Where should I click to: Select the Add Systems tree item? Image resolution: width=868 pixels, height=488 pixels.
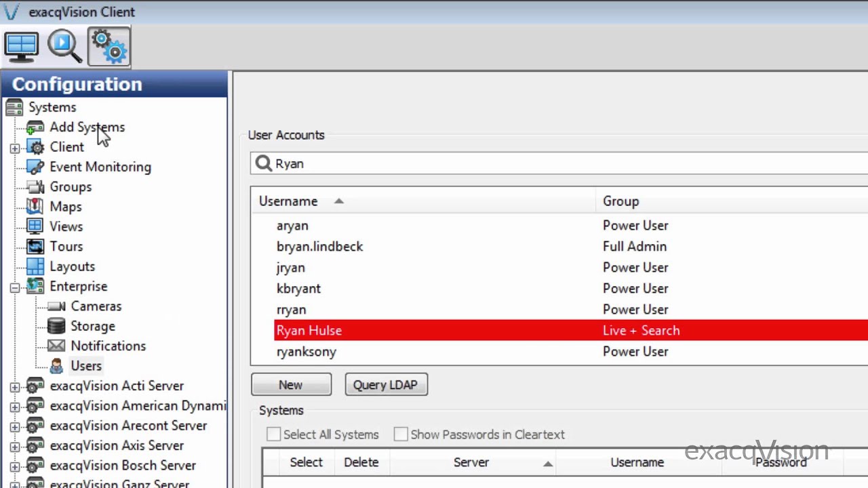pyautogui.click(x=87, y=127)
